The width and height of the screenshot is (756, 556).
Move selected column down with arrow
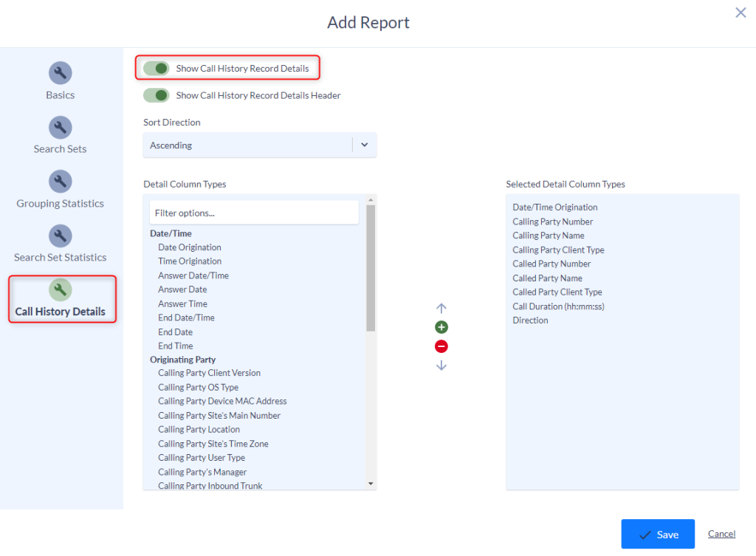click(x=441, y=365)
